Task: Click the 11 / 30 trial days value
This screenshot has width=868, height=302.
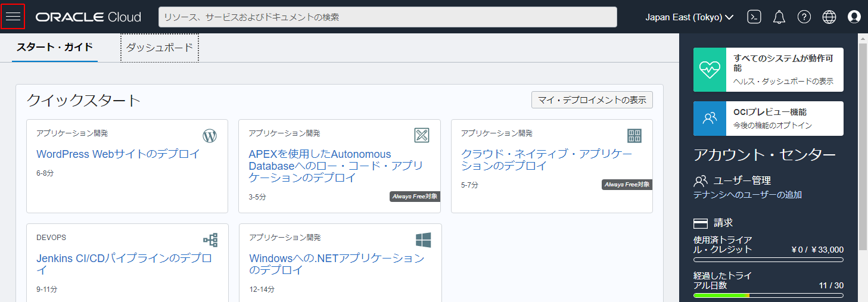Action: 831,286
